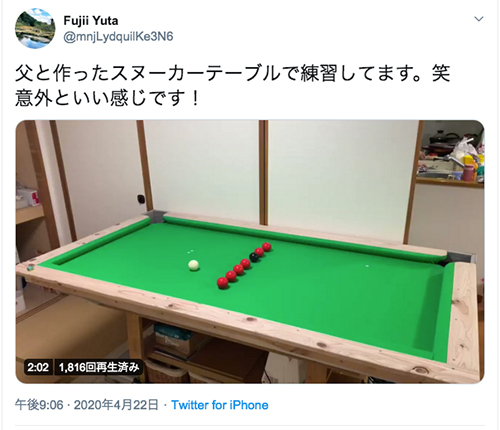
Task: Click the black ball in the video
Action: pyautogui.click(x=254, y=257)
